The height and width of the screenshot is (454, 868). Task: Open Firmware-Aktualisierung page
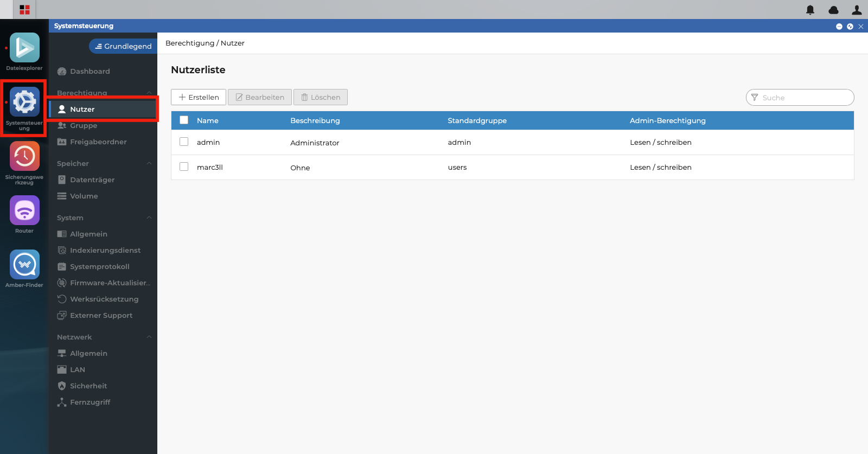pos(103,283)
